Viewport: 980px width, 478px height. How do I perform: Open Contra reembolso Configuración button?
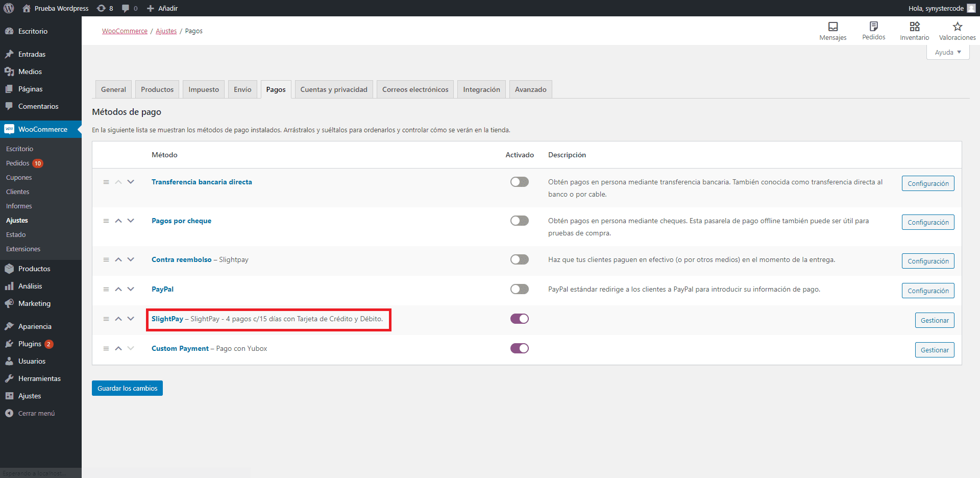pos(928,261)
